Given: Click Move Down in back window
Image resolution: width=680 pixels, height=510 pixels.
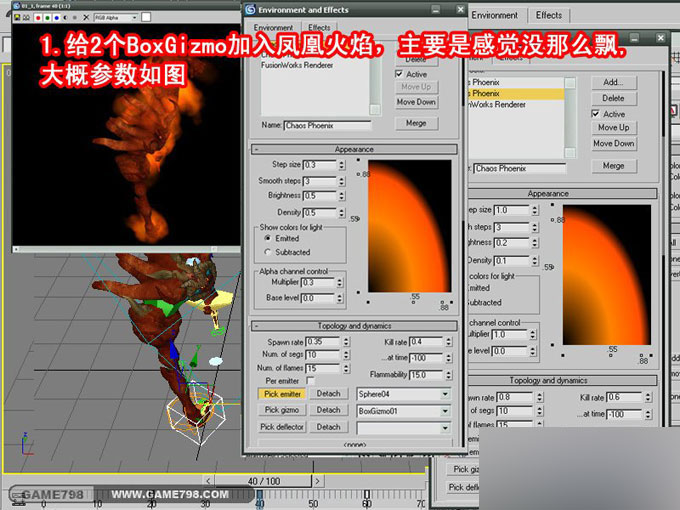Looking at the screenshot, I should pos(614,144).
